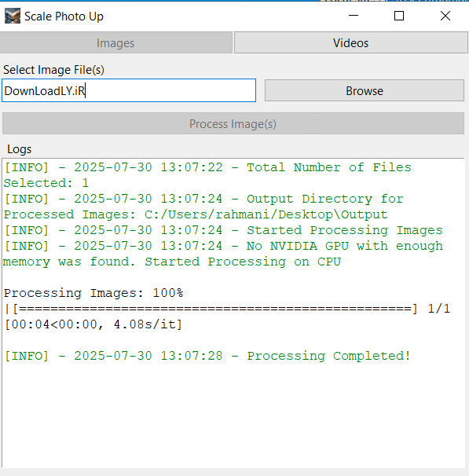Switch to the Videos tab

click(351, 42)
